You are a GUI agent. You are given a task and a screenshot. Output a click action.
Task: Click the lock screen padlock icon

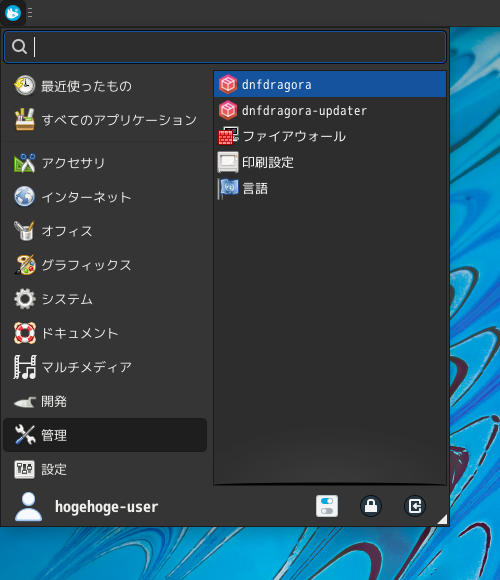(371, 506)
